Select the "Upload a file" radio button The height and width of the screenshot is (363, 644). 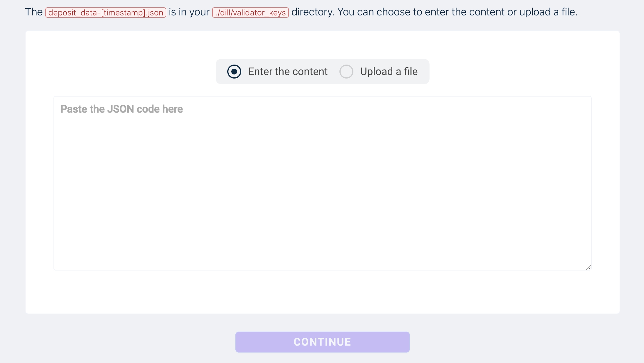click(x=346, y=72)
